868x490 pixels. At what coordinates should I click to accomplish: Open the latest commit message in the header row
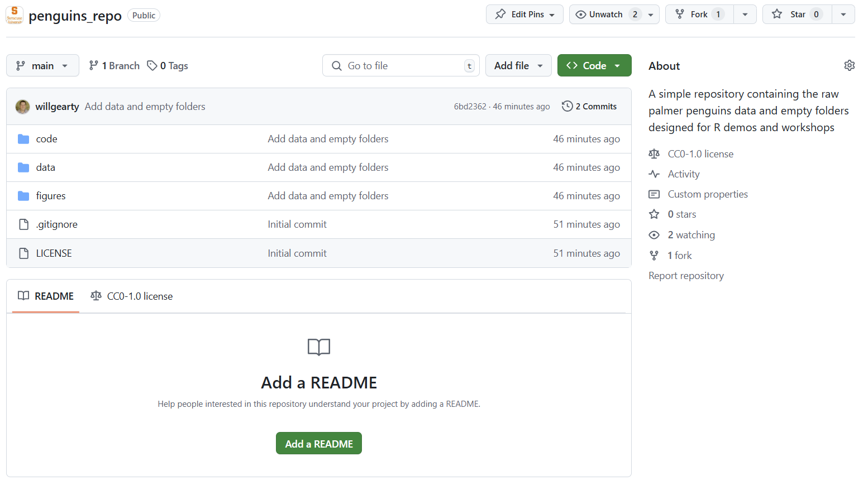pos(145,107)
